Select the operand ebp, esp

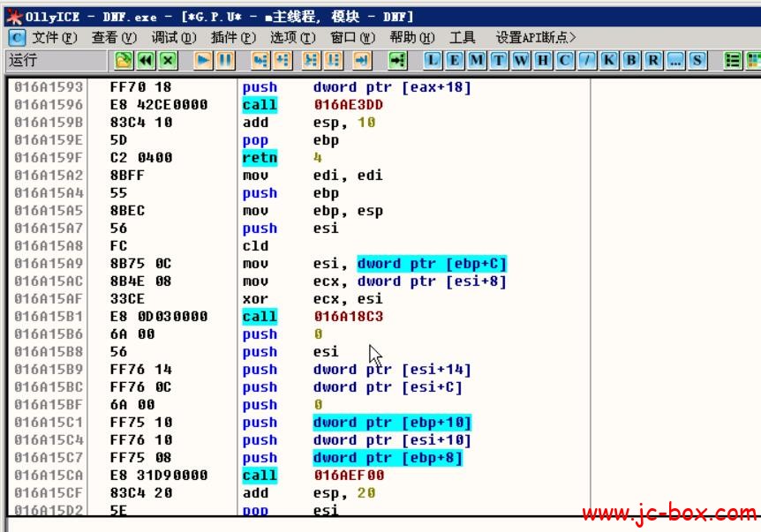(348, 211)
